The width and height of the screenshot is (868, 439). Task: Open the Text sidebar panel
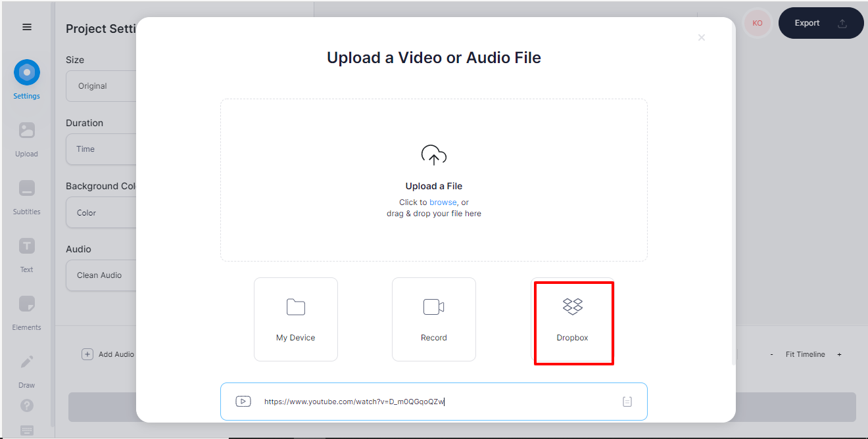pyautogui.click(x=27, y=255)
